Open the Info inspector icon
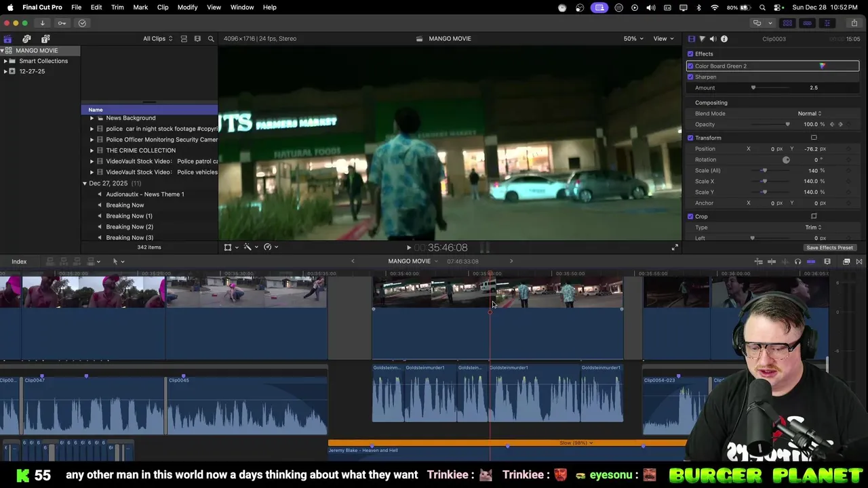868x488 pixels. [724, 39]
